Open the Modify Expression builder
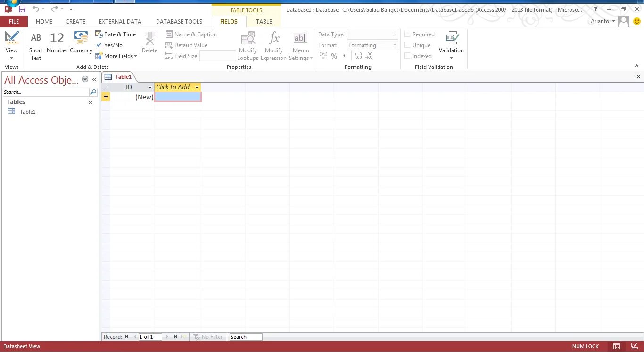Image resolution: width=644 pixels, height=352 pixels. click(273, 45)
